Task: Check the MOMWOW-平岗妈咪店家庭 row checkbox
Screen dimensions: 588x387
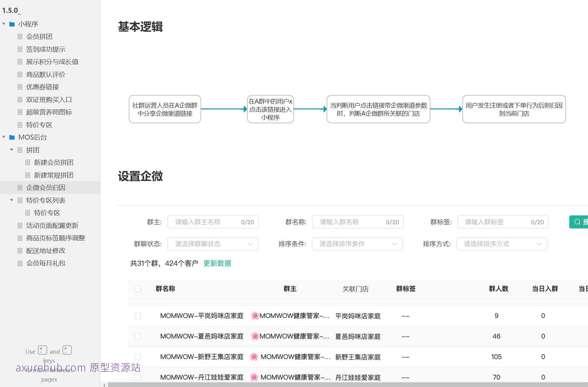Action: tap(138, 316)
